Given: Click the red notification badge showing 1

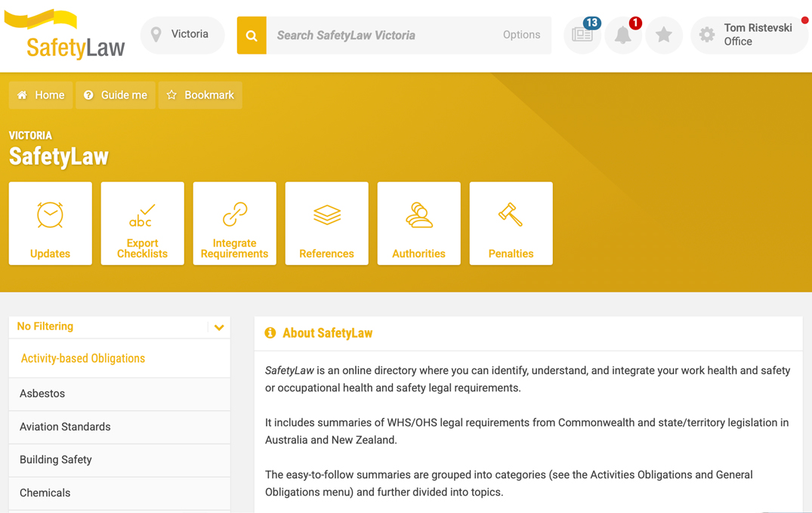Looking at the screenshot, I should [635, 23].
